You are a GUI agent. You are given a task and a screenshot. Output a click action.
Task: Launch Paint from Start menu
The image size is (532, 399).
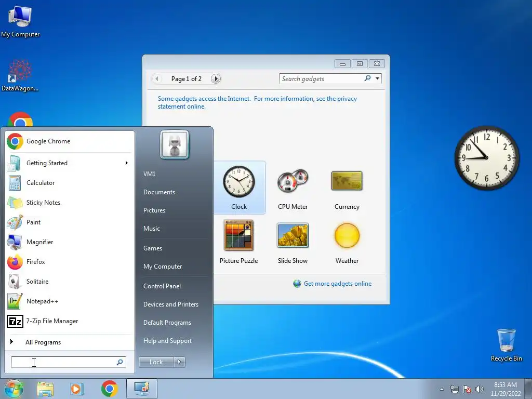click(69, 222)
